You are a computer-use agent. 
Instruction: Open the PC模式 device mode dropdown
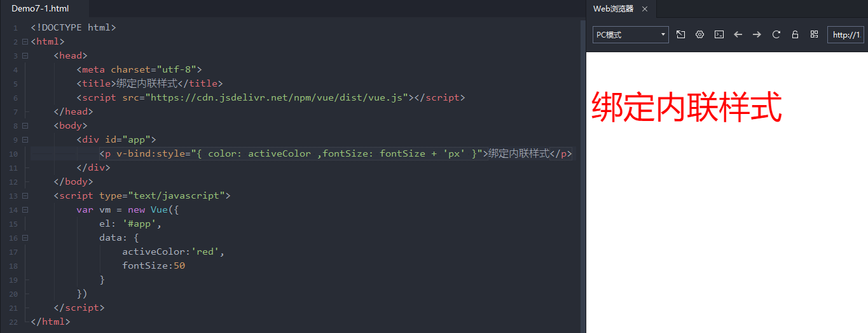[x=631, y=34]
